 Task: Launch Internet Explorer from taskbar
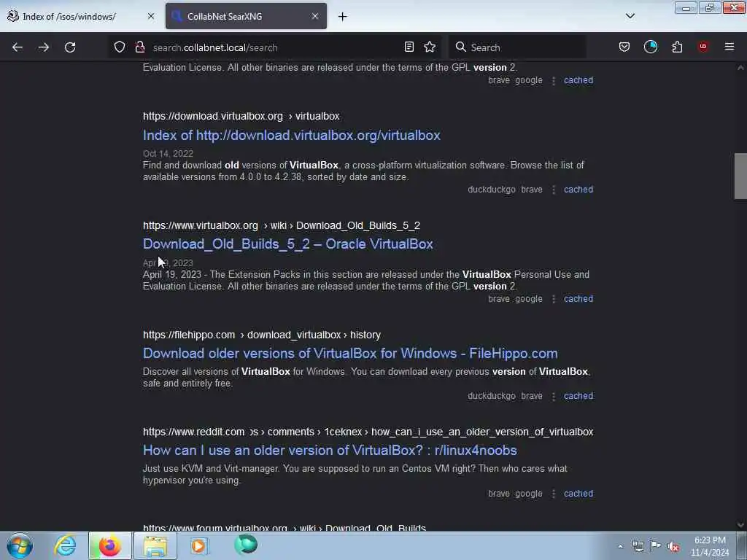[65, 545]
